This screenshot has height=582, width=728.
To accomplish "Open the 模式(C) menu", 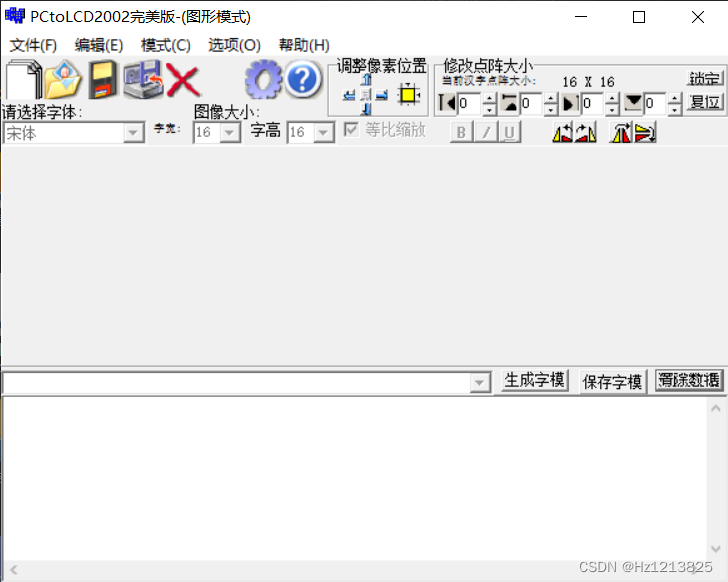I will point(166,45).
